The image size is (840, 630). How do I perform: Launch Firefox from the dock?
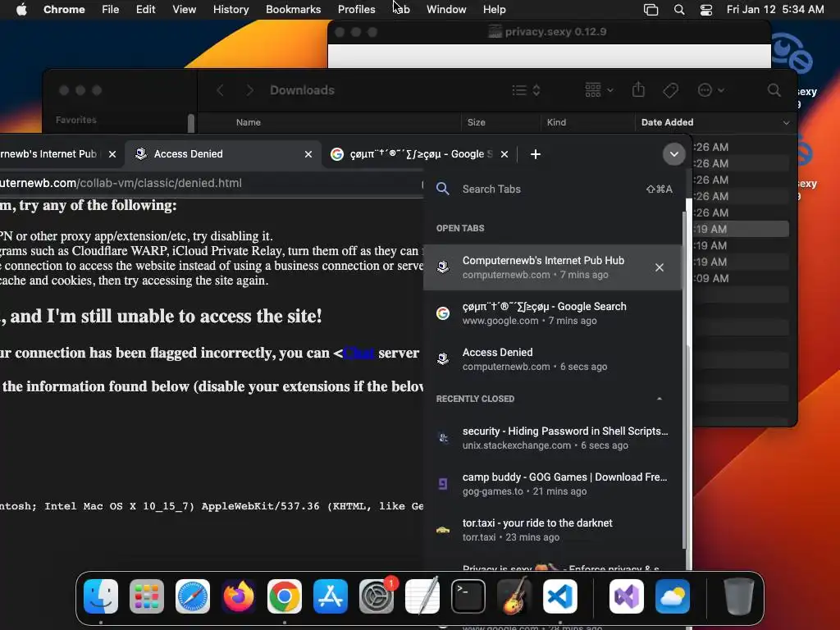[239, 596]
